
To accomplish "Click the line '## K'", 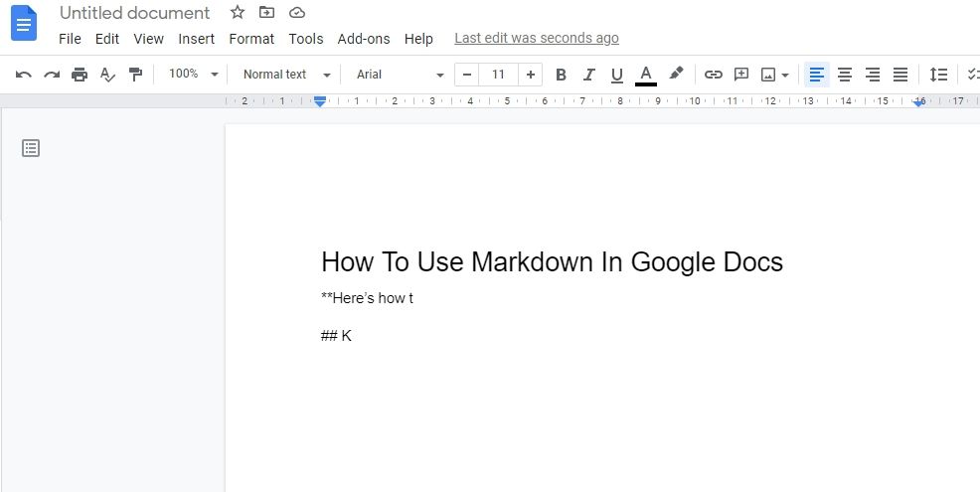I will pyautogui.click(x=336, y=336).
